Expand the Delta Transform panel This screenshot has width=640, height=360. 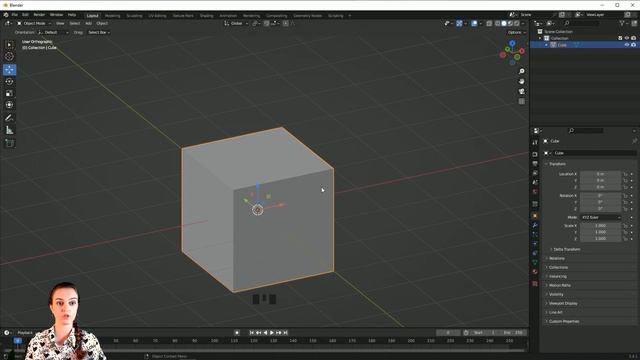pyautogui.click(x=566, y=249)
